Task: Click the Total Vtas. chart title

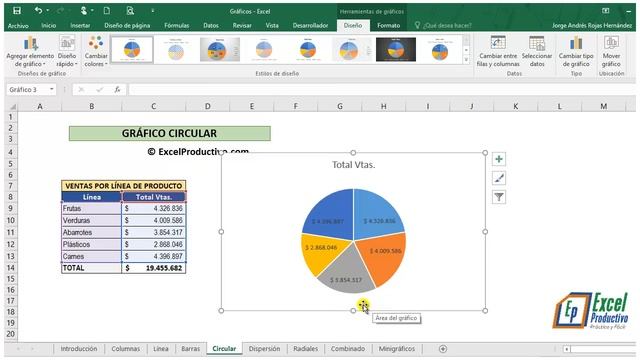Action: pyautogui.click(x=353, y=165)
